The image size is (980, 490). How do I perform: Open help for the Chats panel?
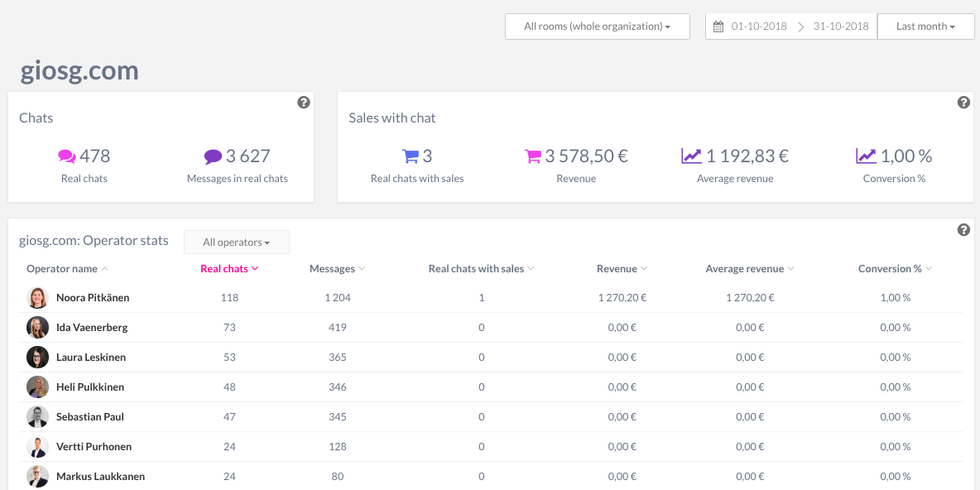[x=304, y=103]
